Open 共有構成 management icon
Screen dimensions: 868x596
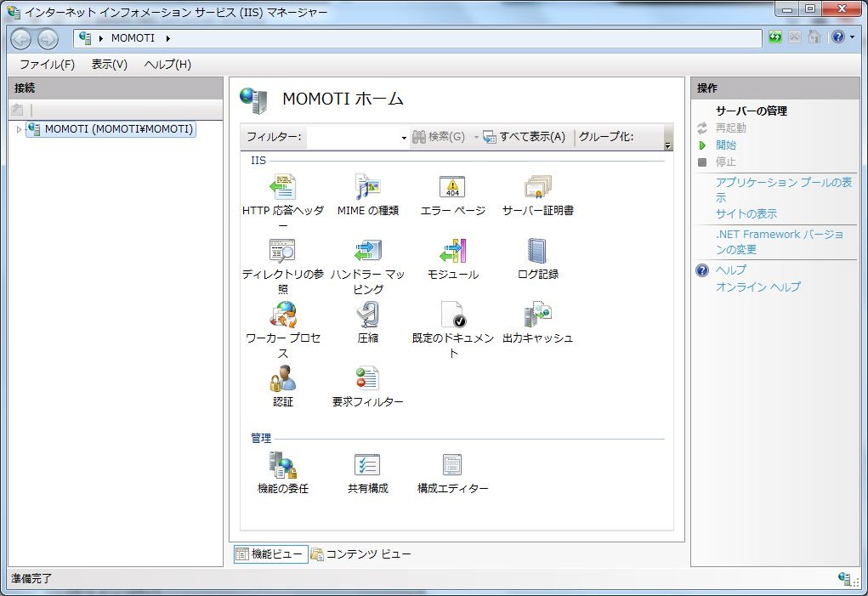(x=367, y=465)
